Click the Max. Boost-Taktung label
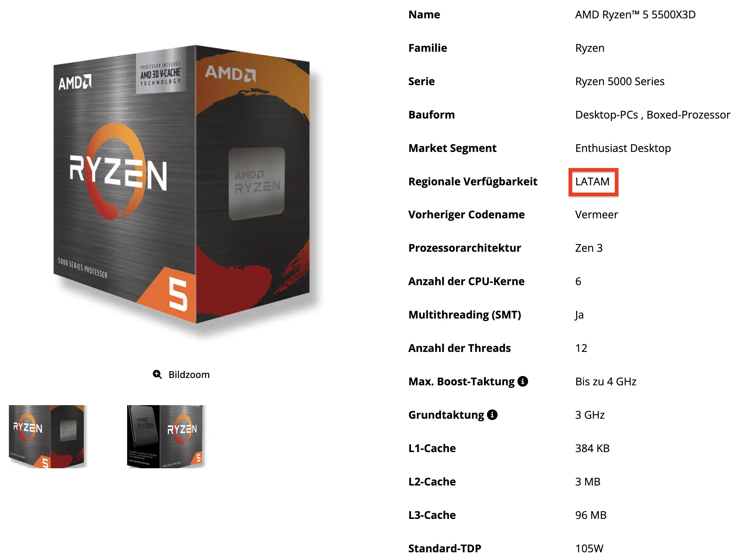This screenshot has height=560, width=744. [461, 381]
